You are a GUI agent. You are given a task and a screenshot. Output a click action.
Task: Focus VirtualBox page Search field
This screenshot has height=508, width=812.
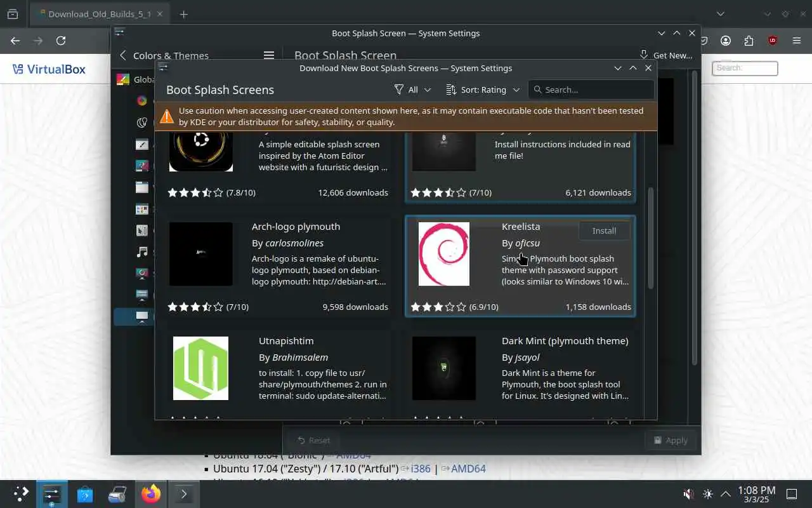coord(745,68)
